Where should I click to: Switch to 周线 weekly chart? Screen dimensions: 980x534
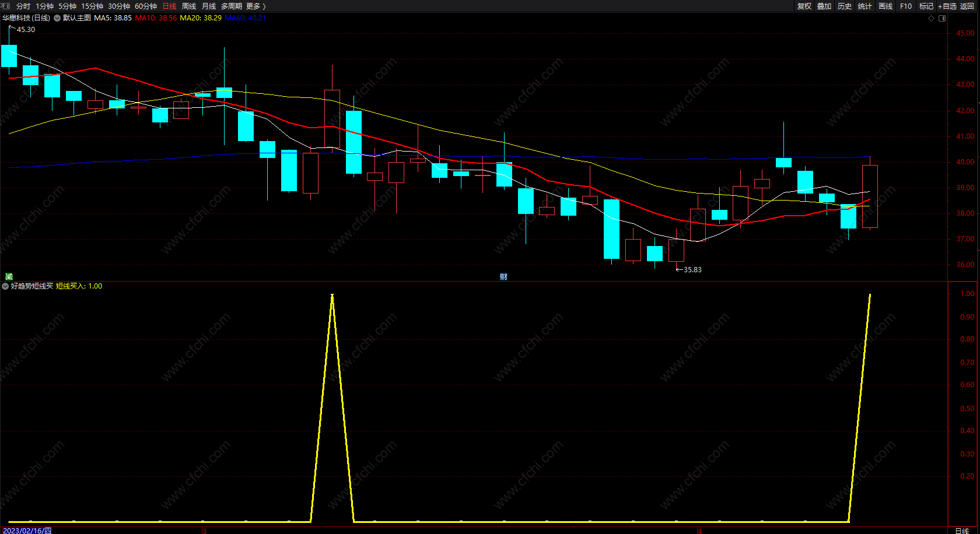(189, 6)
